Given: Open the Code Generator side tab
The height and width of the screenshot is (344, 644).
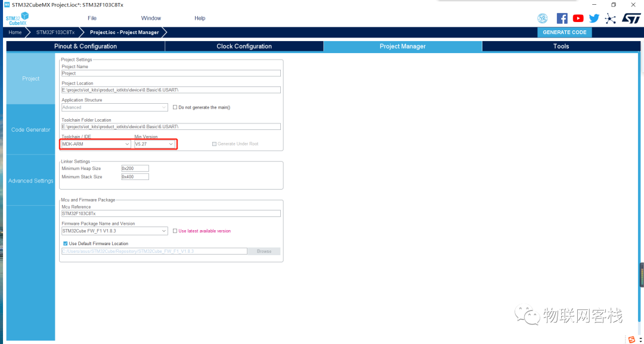Looking at the screenshot, I should point(31,130).
